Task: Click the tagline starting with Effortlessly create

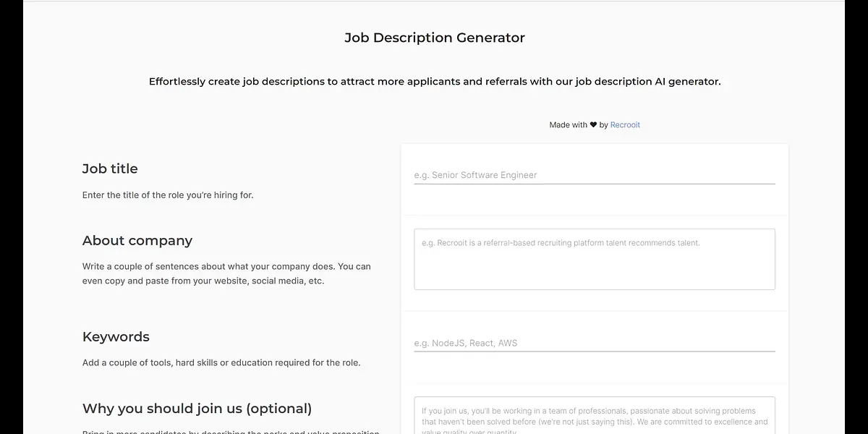Action: point(434,82)
